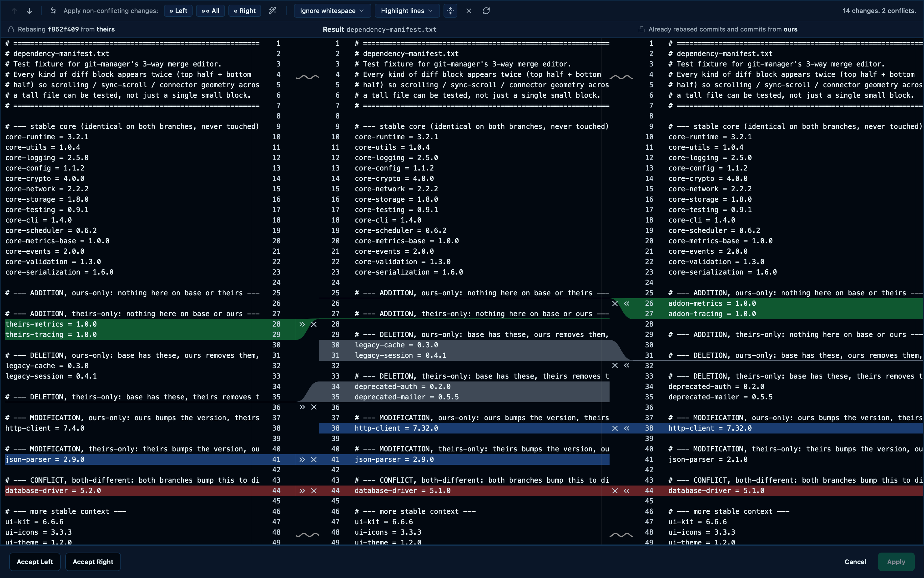Viewport: 924px width, 578px height.
Task: Accept database-driver 5.2.0 with » arrow
Action: 302,491
